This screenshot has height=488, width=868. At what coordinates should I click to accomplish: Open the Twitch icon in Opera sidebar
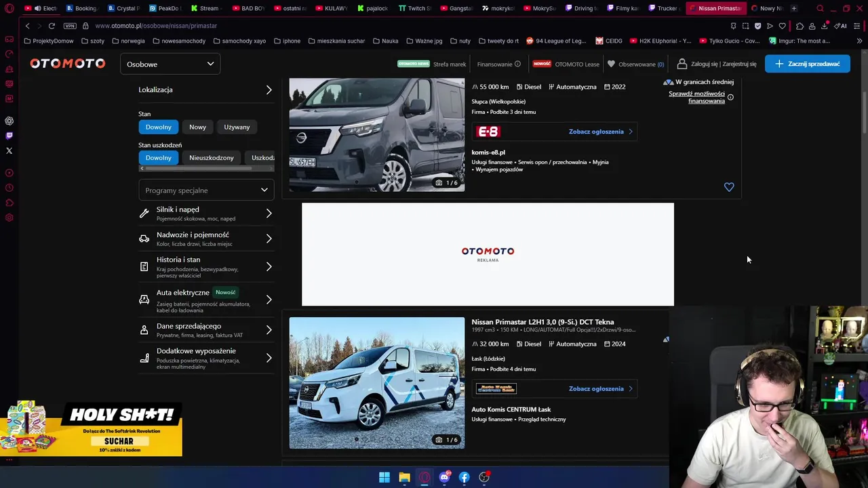9,136
